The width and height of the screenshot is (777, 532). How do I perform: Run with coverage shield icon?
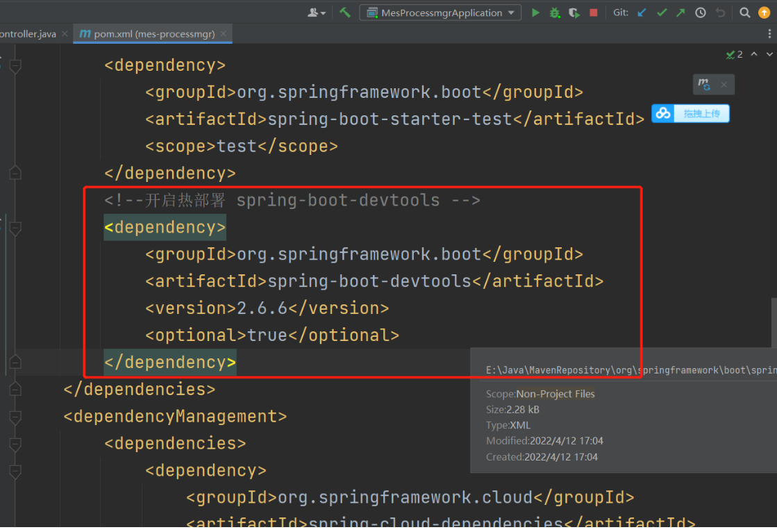coord(574,13)
